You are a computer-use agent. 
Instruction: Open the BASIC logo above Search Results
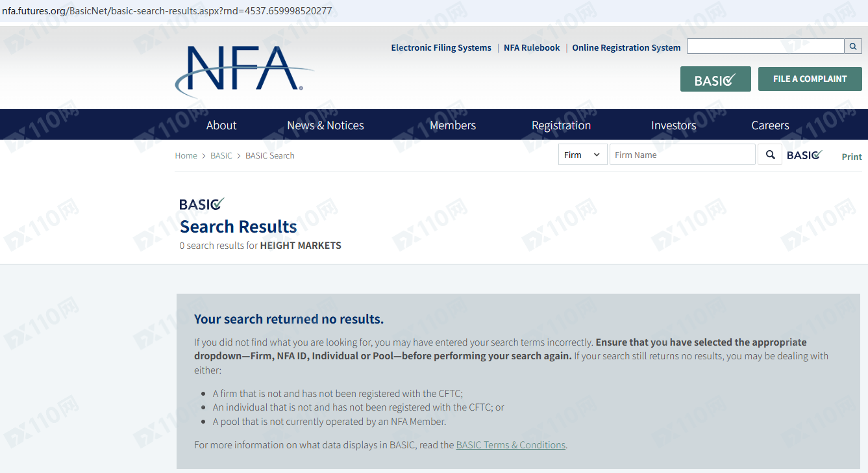(x=202, y=204)
